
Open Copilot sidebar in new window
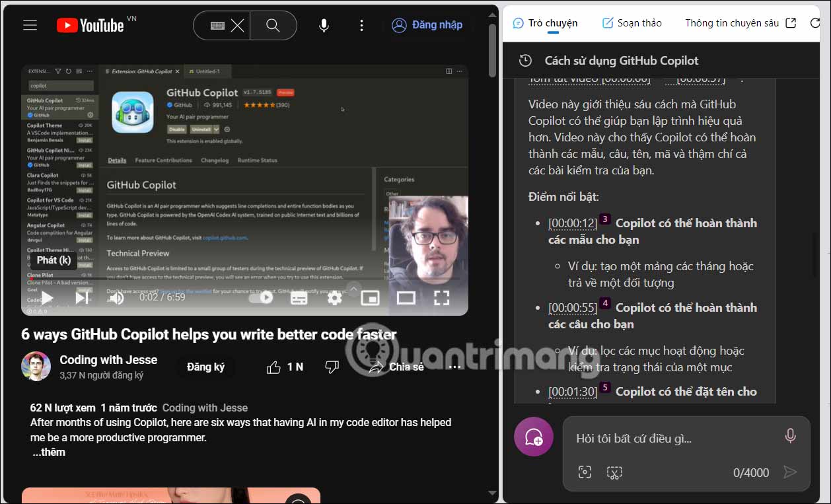click(791, 23)
